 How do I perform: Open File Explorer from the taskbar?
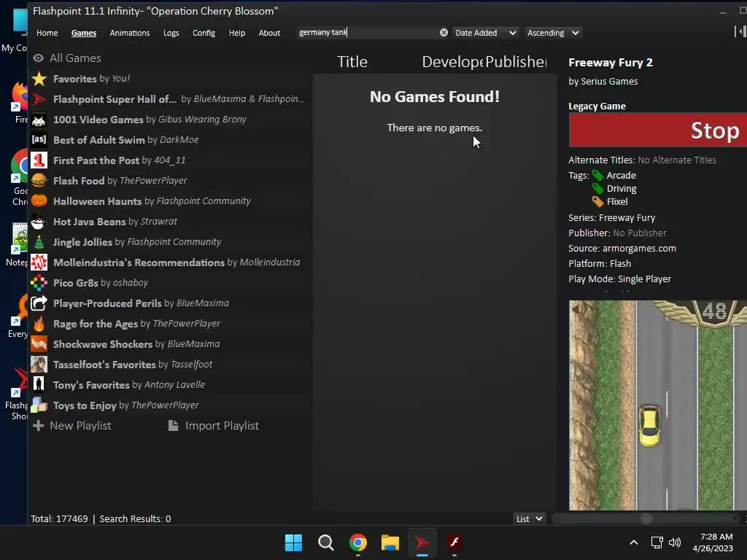pos(390,542)
